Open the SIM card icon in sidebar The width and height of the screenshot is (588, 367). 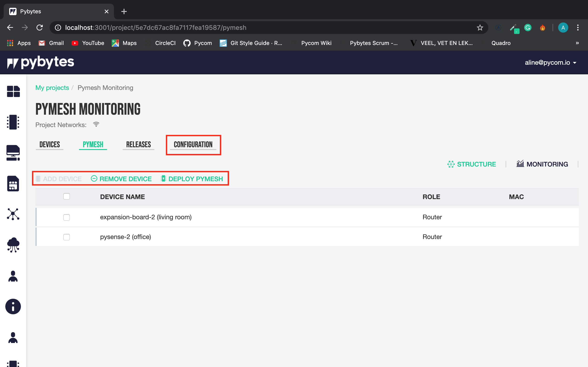click(x=13, y=183)
